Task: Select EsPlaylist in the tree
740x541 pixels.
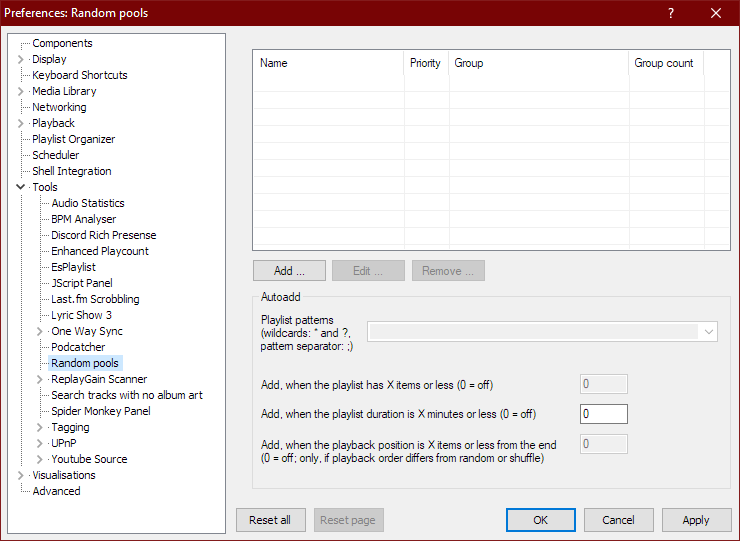Action: pos(73,268)
